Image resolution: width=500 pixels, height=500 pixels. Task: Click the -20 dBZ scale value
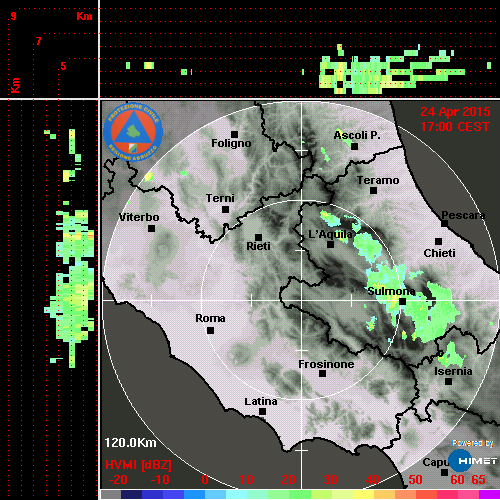[118, 480]
